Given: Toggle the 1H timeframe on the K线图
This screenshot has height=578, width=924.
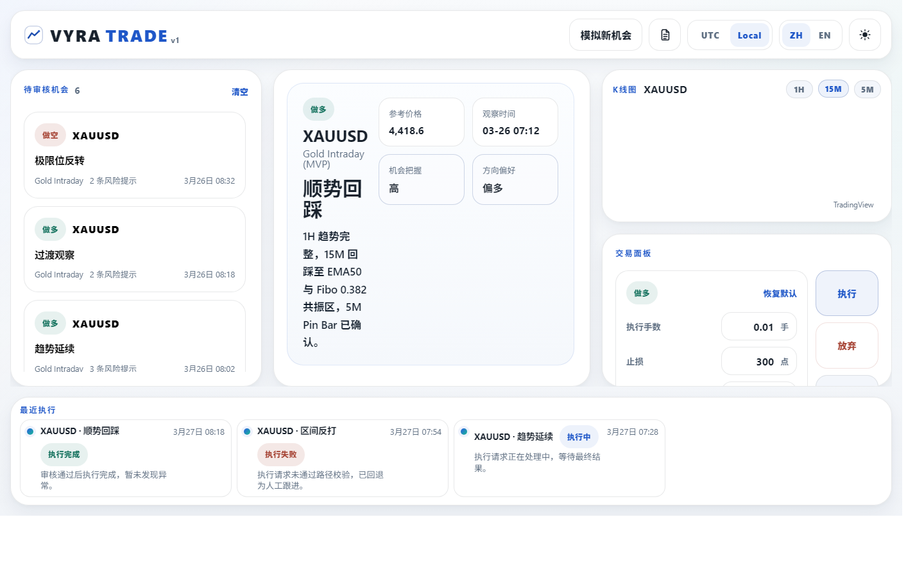Looking at the screenshot, I should point(799,89).
